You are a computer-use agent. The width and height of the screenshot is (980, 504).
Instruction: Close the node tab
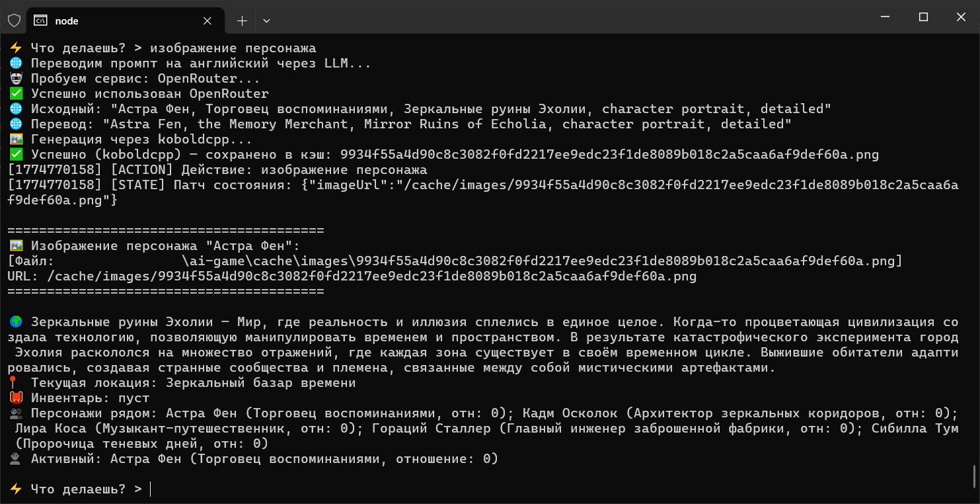(x=207, y=21)
